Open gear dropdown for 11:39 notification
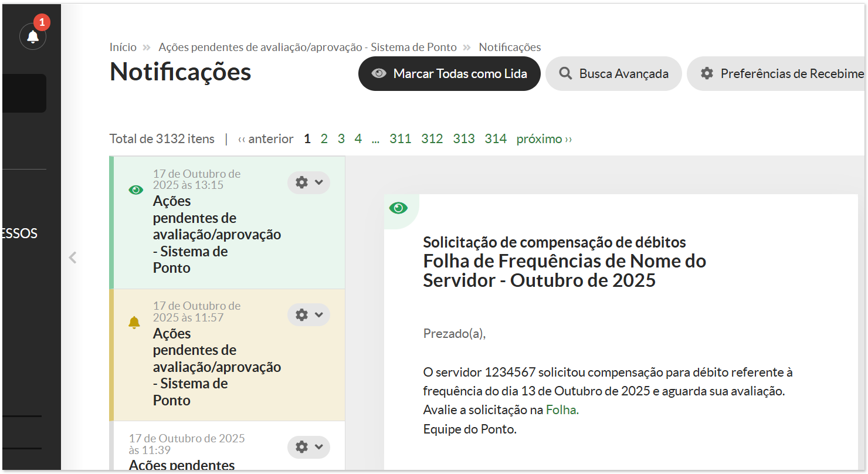 (x=308, y=447)
